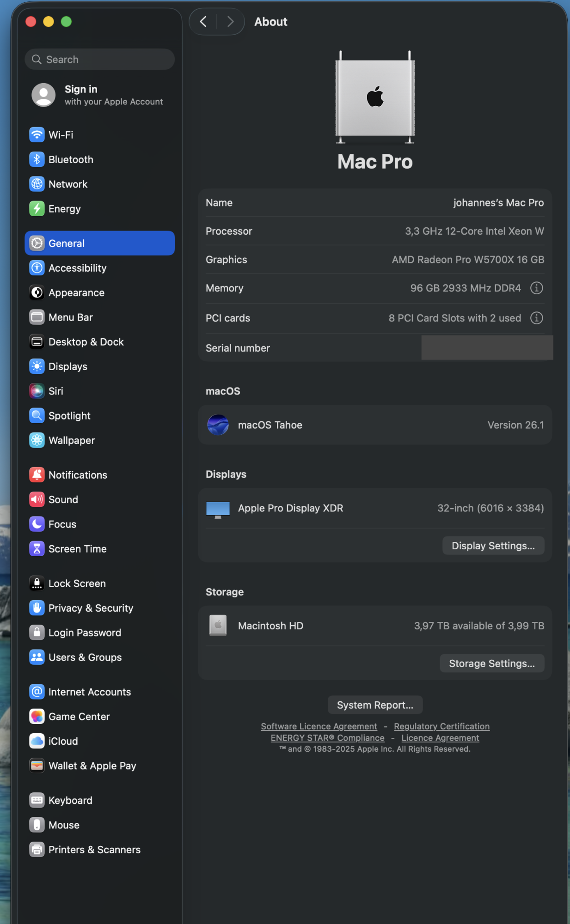570x924 pixels.
Task: Select Wallet & Apple Pay icon
Action: 37,766
